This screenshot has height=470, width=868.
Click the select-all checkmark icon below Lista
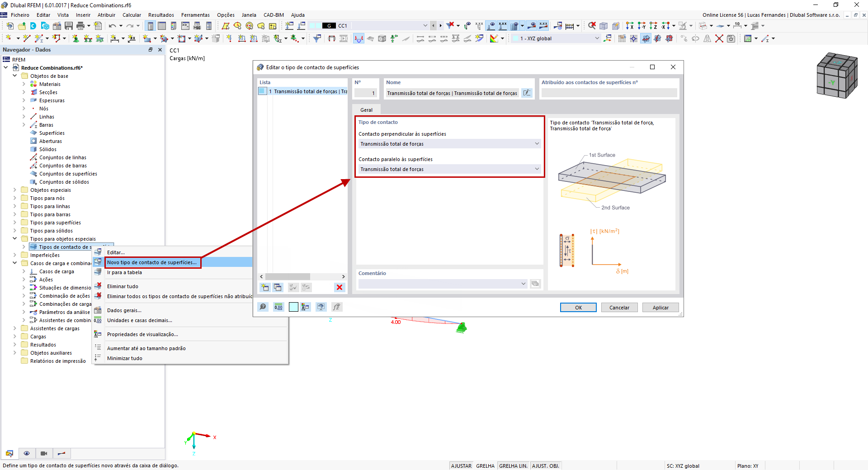[x=293, y=287]
